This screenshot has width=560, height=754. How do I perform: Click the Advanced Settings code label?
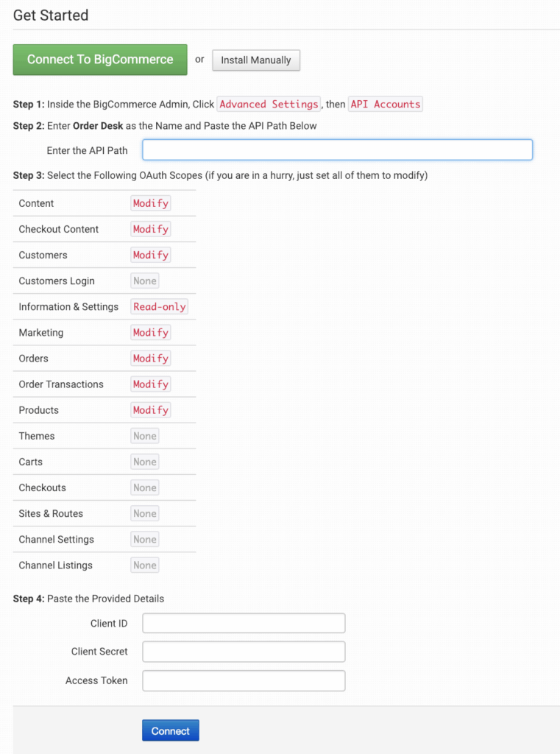pos(269,105)
